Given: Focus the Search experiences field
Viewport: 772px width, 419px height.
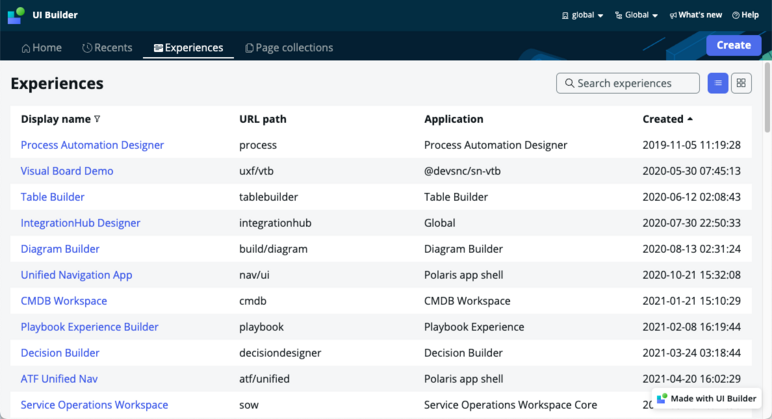Looking at the screenshot, I should (628, 83).
